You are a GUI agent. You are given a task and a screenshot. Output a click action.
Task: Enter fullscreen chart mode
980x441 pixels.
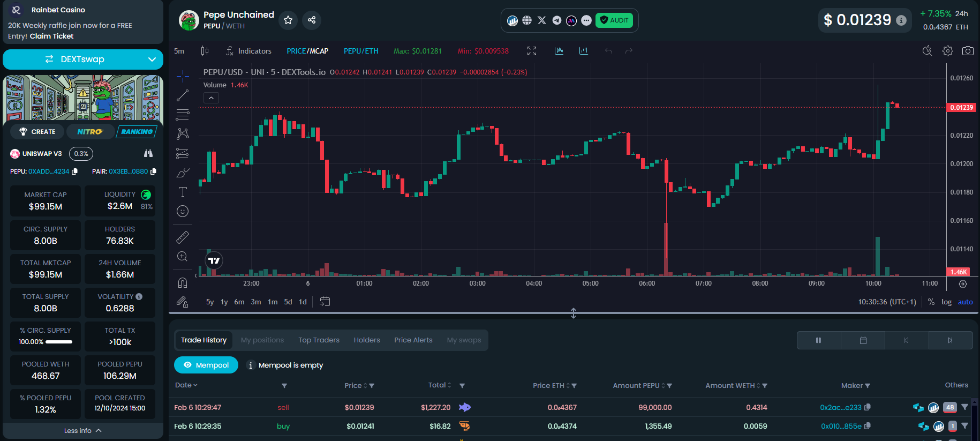point(532,51)
